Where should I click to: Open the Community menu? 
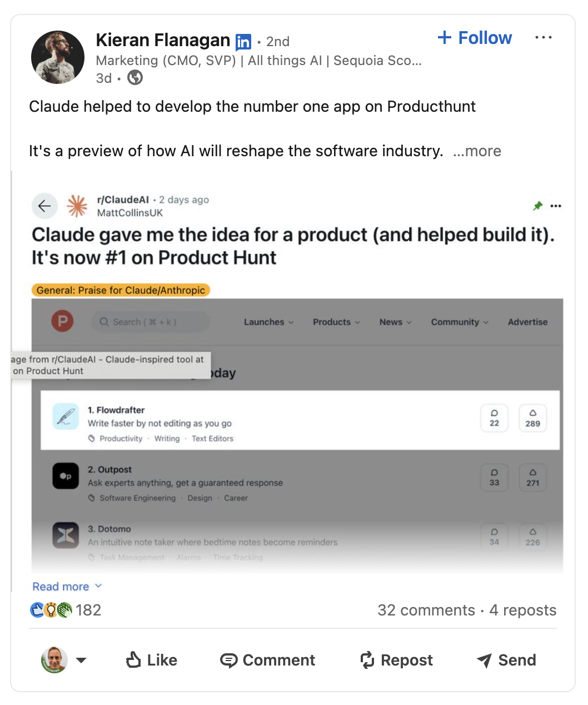pyautogui.click(x=460, y=322)
